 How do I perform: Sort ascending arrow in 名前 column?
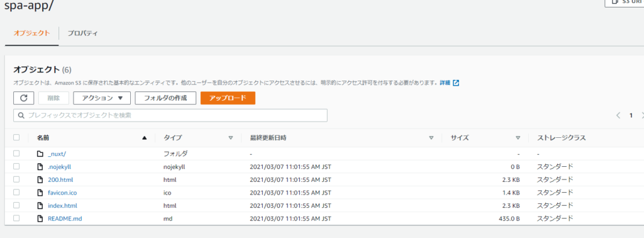click(x=144, y=138)
